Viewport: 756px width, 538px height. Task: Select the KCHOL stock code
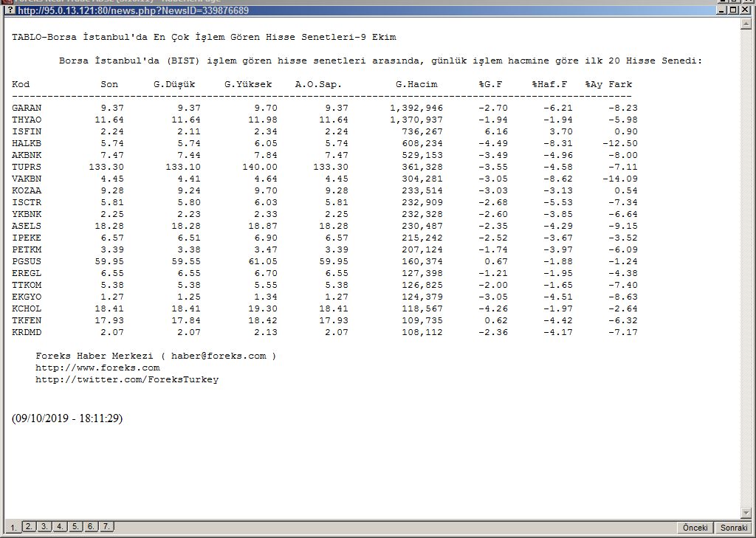click(27, 309)
